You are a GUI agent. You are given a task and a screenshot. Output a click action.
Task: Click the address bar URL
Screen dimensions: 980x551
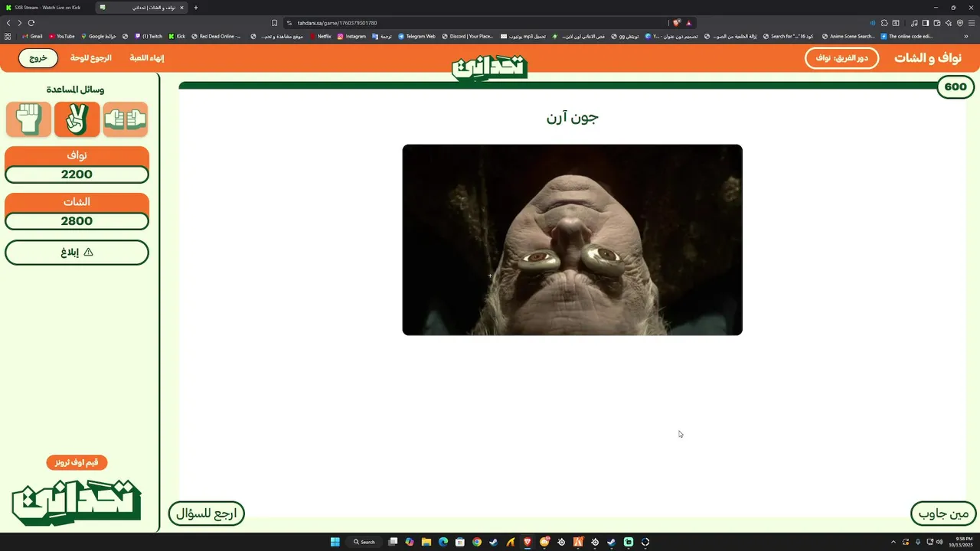coord(337,23)
